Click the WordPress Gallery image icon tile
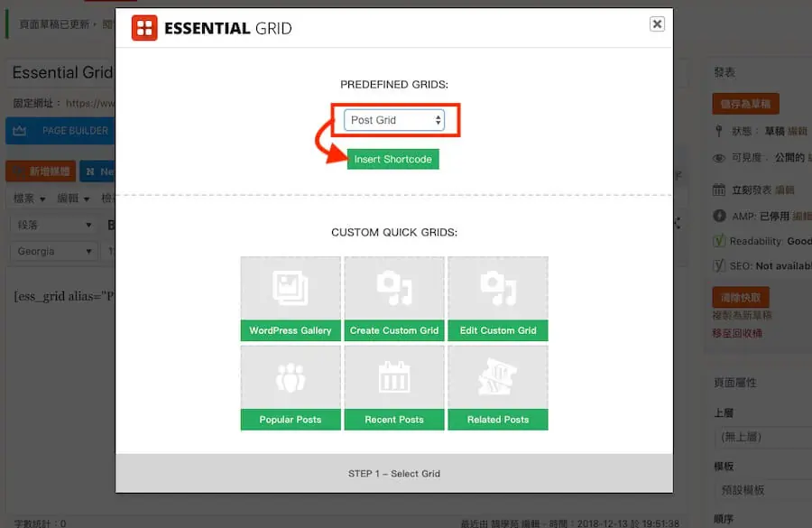812x528 pixels. [x=291, y=289]
